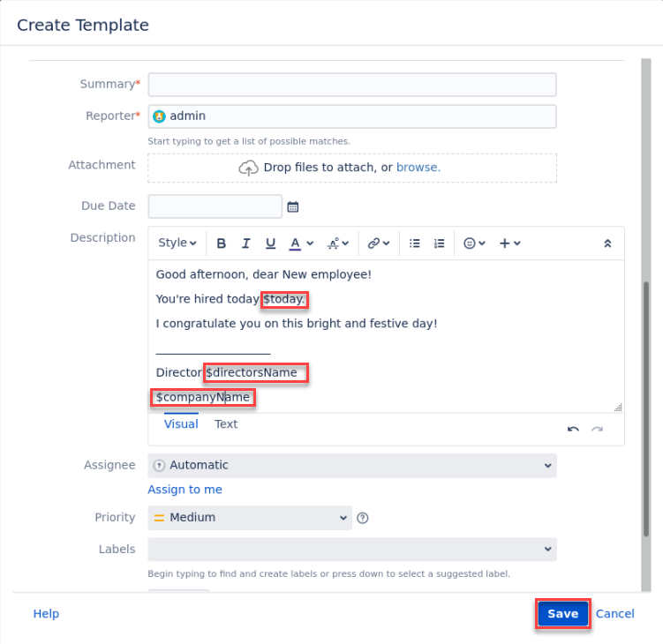The width and height of the screenshot is (663, 644).
Task: Collapse the editor toolbar with double chevron
Action: [x=607, y=243]
